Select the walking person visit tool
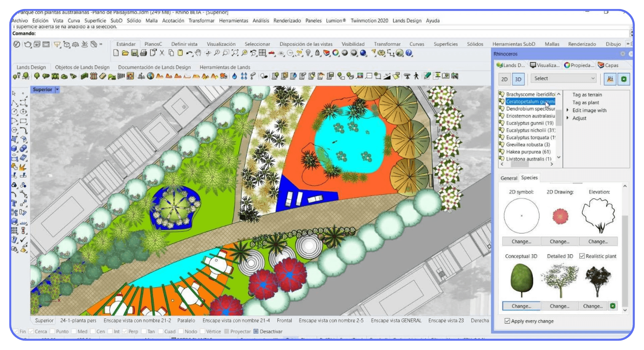The width and height of the screenshot is (644, 350). point(417,76)
